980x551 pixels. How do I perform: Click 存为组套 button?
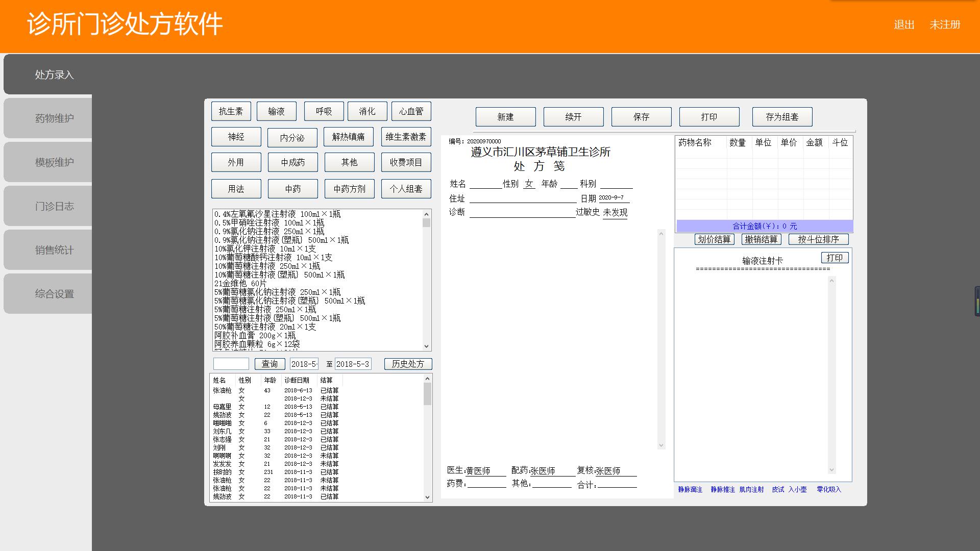(781, 117)
